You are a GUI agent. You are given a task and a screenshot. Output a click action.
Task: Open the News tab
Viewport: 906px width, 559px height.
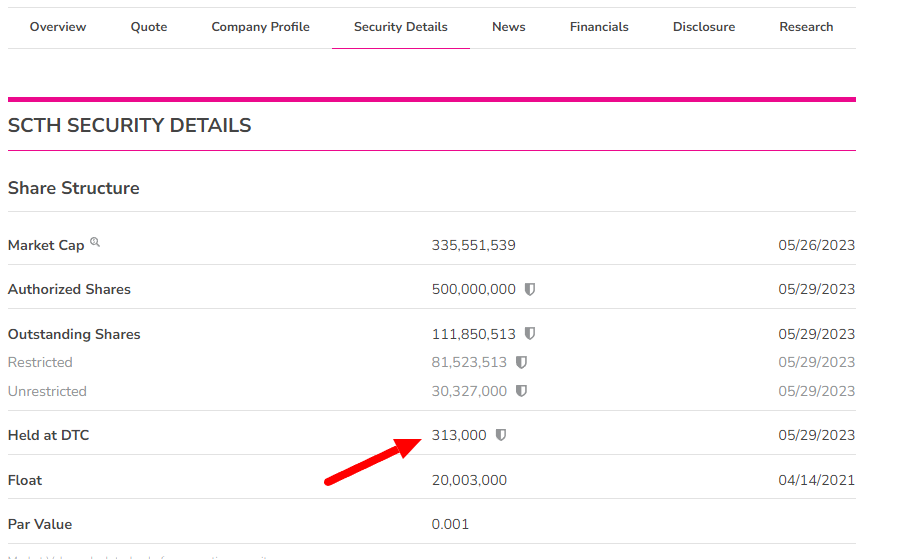508,27
